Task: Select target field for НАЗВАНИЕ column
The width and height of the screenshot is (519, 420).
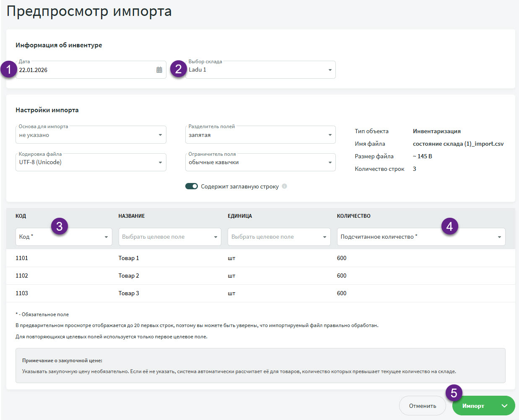Action: pyautogui.click(x=169, y=237)
